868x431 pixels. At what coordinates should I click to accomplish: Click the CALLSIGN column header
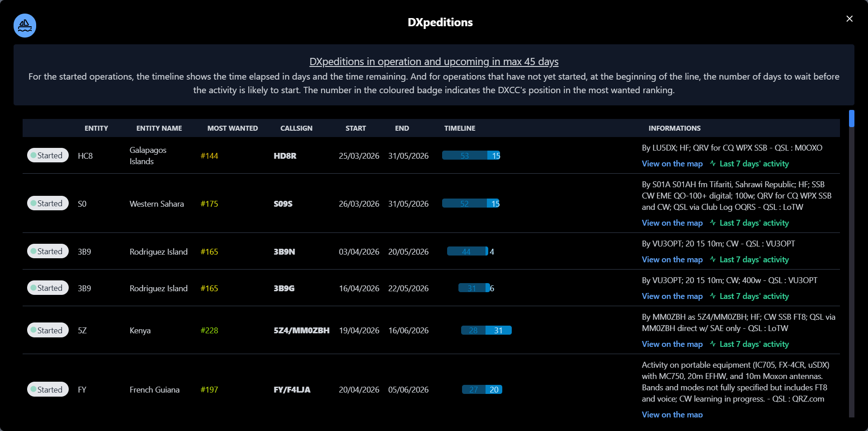(296, 128)
